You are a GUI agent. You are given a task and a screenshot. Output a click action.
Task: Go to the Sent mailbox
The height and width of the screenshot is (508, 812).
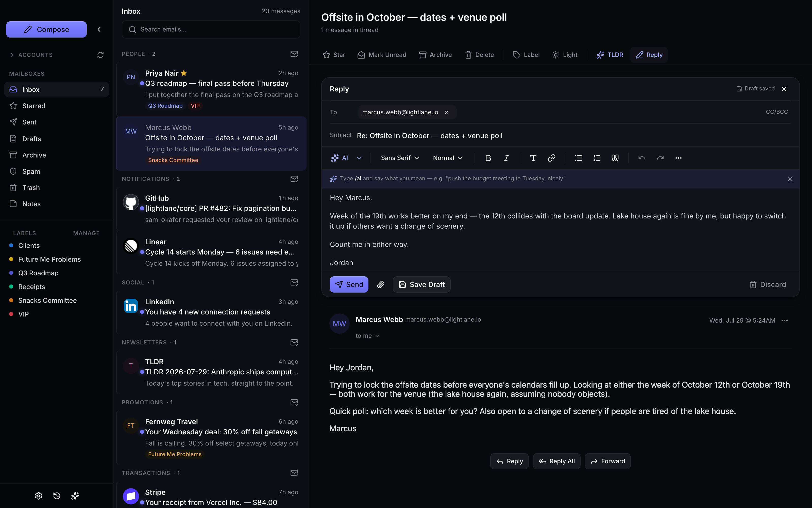(56, 122)
